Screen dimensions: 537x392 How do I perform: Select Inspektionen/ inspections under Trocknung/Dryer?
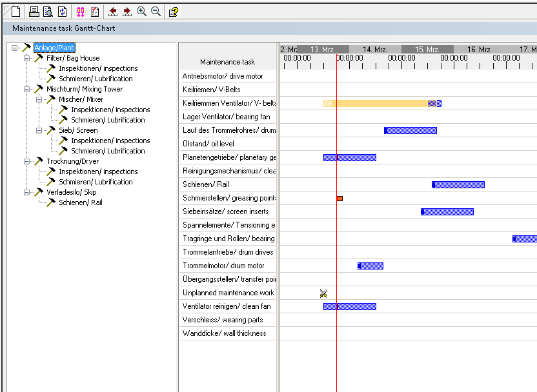pyautogui.click(x=98, y=171)
